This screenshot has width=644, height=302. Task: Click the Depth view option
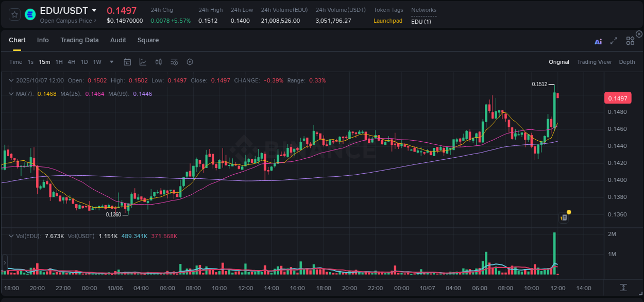627,62
